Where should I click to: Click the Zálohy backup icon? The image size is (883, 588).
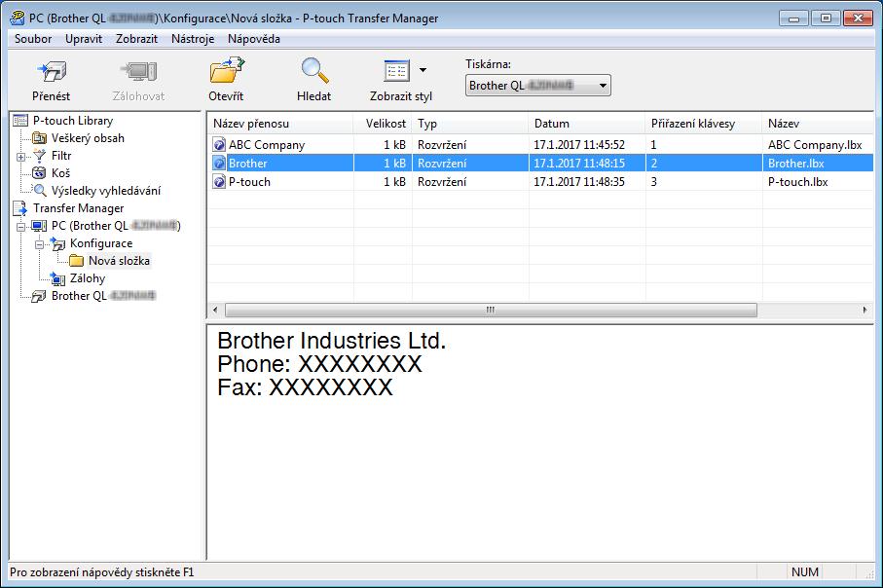coord(57,278)
